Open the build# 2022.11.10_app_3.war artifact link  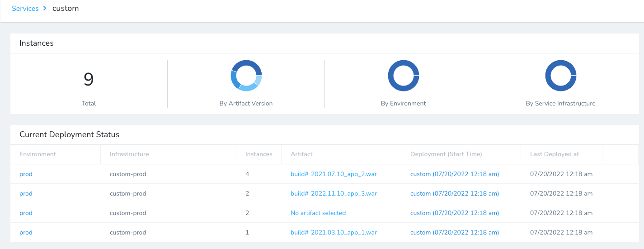point(334,193)
